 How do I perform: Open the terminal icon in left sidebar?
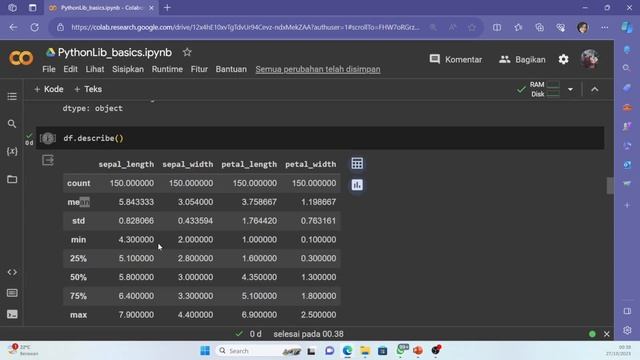point(12,314)
